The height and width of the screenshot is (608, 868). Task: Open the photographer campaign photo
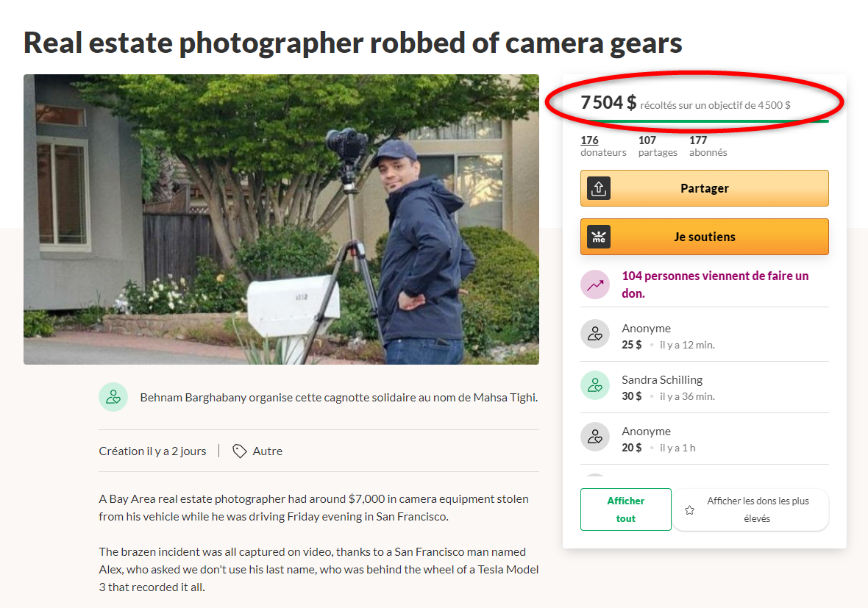pos(281,219)
